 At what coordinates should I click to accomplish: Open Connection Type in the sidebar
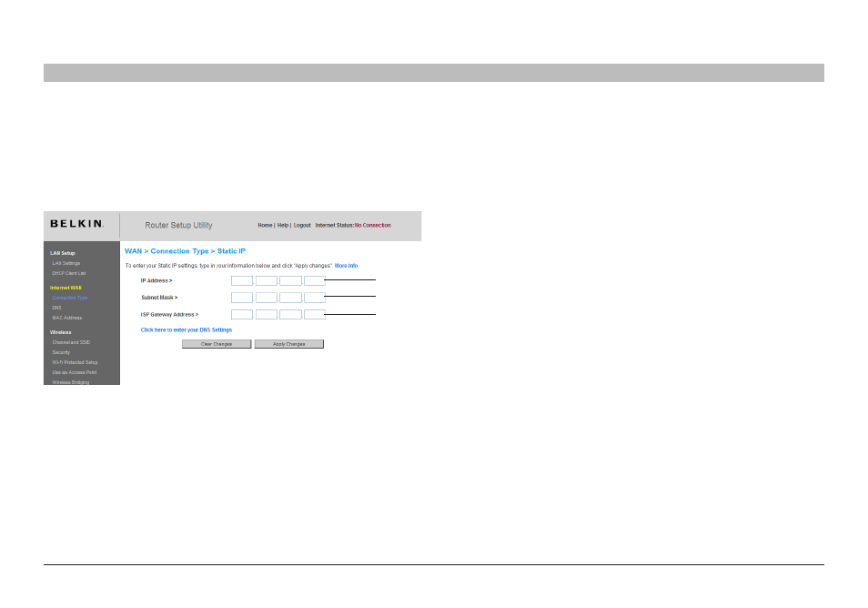[x=70, y=298]
